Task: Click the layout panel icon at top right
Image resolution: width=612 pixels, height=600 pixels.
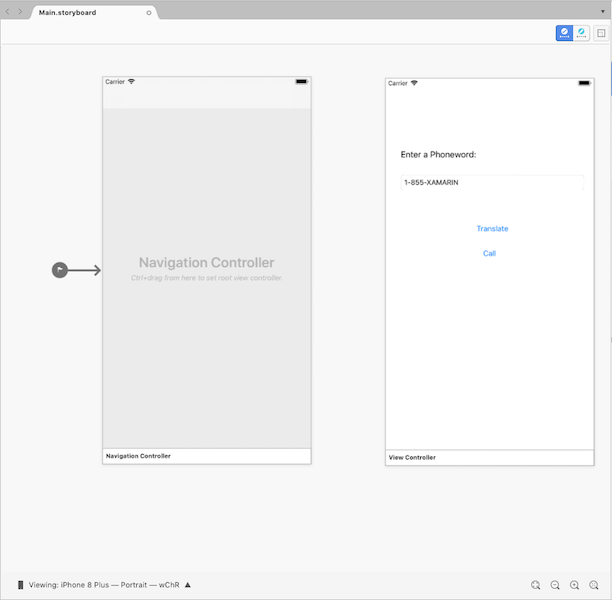Action: pyautogui.click(x=601, y=33)
